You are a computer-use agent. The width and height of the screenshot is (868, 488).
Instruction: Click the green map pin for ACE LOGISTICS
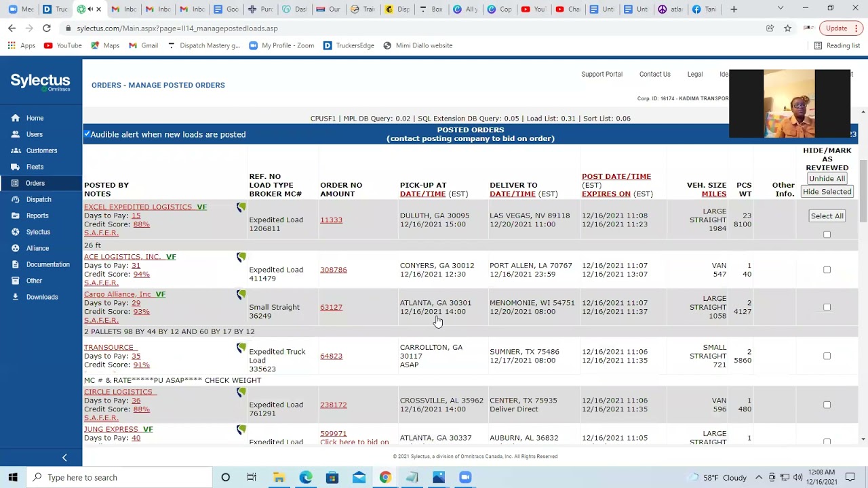[x=241, y=258]
